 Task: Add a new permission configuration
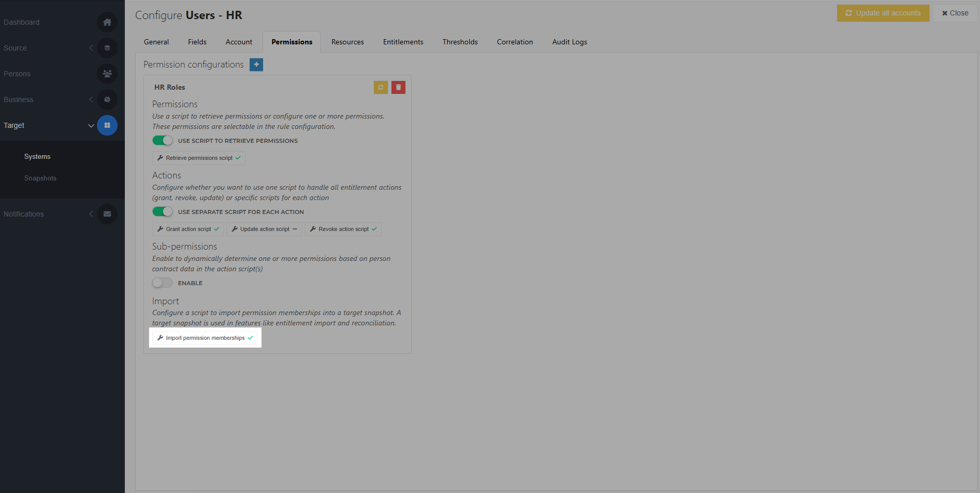[256, 64]
